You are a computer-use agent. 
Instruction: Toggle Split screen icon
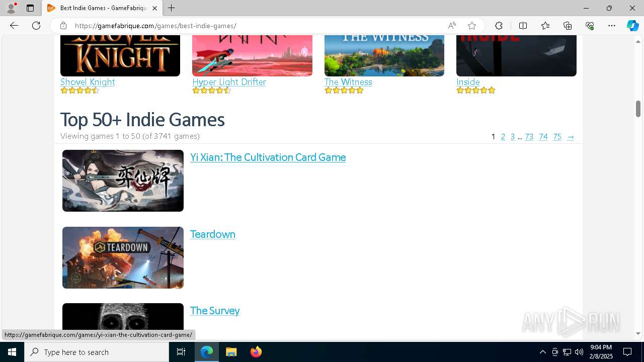coord(523,26)
